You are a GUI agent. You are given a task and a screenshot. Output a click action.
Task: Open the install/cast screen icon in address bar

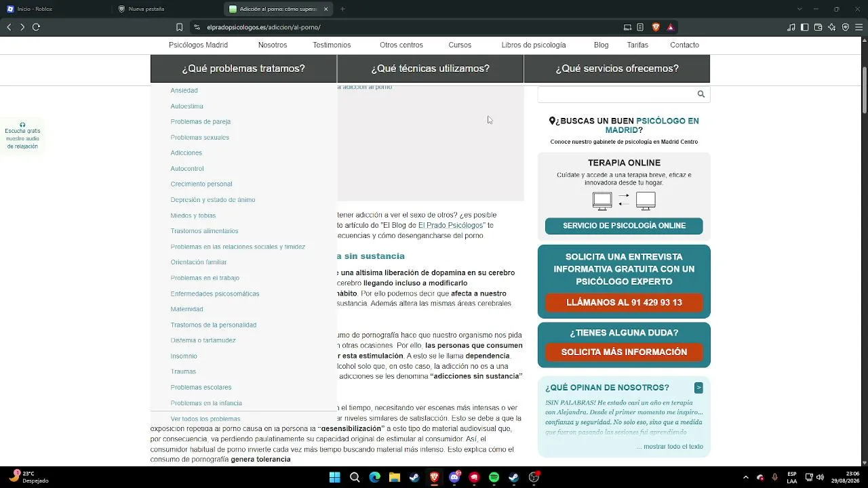[627, 27]
